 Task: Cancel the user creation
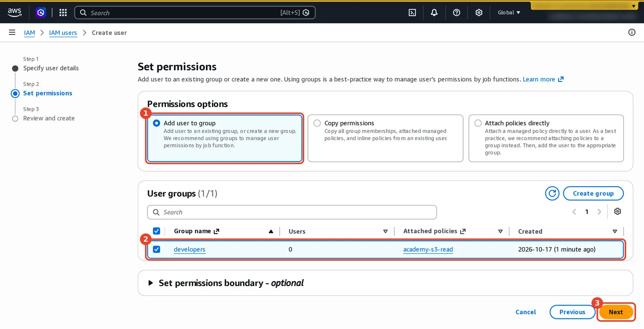525,312
